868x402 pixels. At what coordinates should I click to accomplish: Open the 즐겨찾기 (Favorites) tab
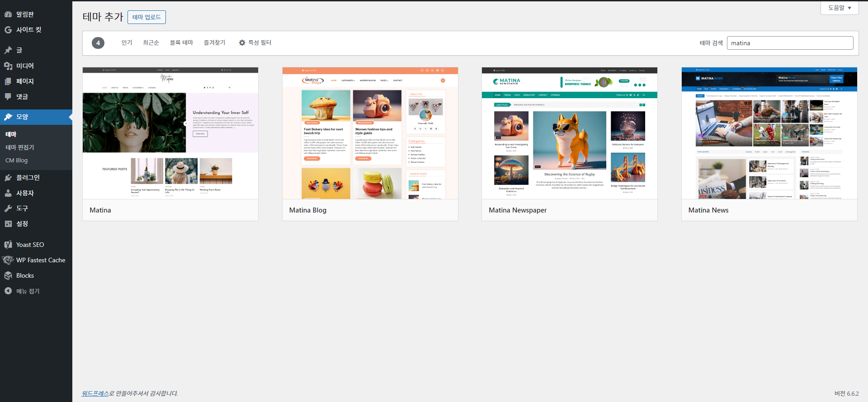click(x=214, y=43)
